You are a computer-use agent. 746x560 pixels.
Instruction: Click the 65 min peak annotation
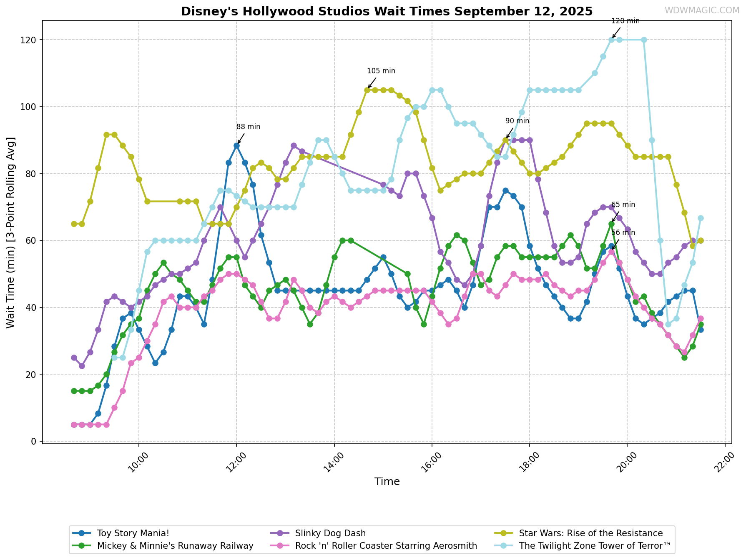[x=623, y=205]
